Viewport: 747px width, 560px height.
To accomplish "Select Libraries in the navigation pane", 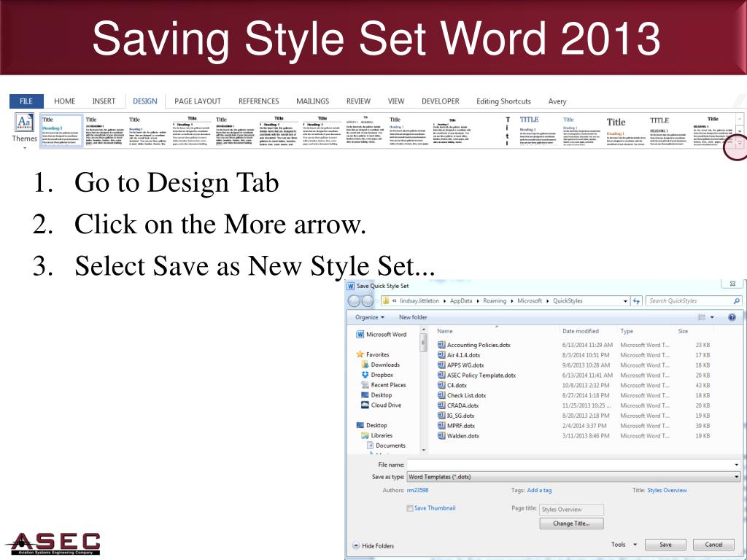I will [377, 435].
